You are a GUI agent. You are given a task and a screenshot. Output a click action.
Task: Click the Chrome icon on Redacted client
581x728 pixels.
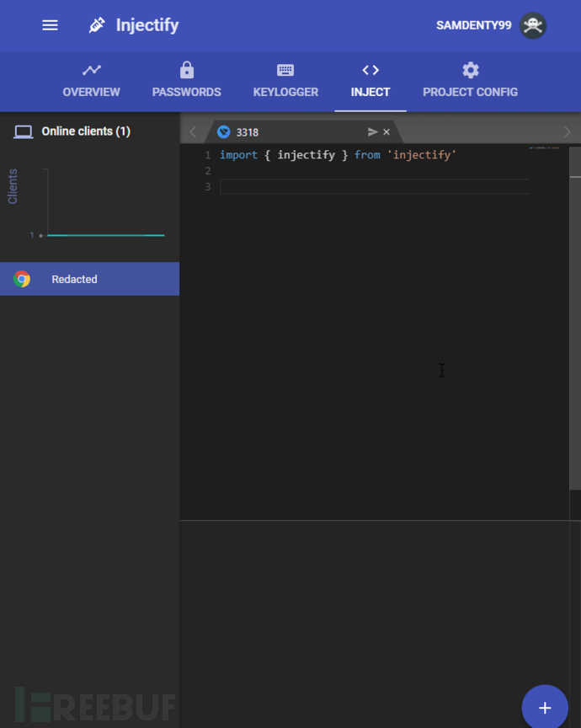[x=22, y=279]
